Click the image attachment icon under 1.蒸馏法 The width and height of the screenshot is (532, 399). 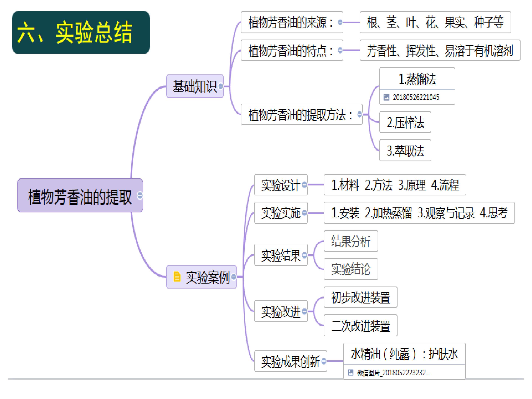coord(386,97)
